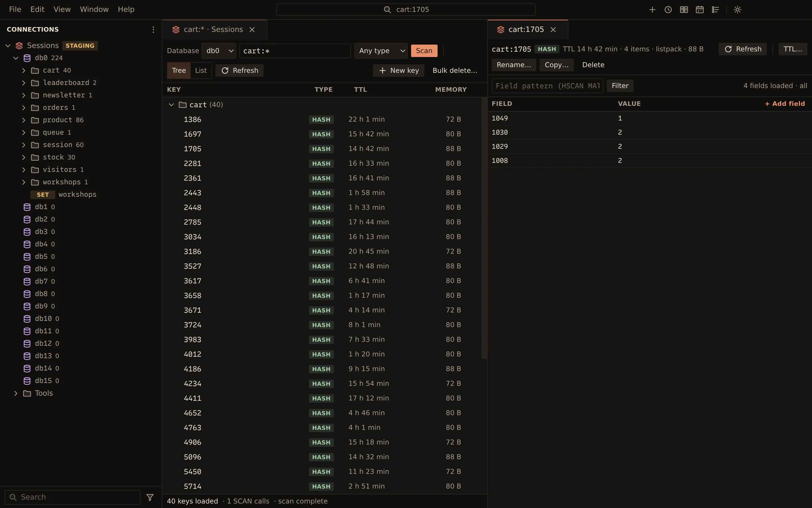
Task: Click the db5 database icon
Action: [x=27, y=257]
